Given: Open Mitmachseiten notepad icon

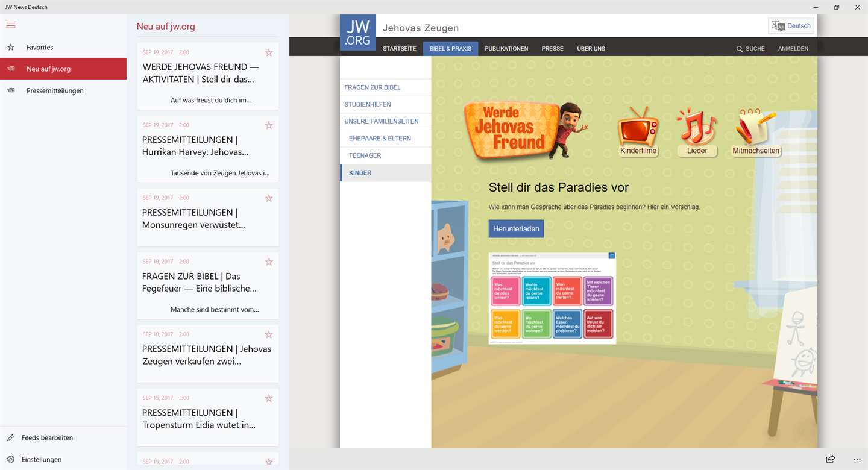Looking at the screenshot, I should [756, 133].
